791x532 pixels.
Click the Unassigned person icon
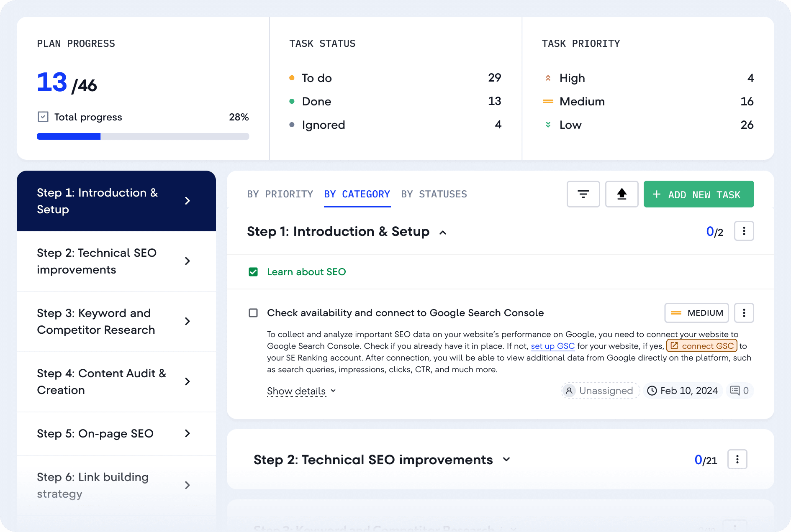pos(569,391)
